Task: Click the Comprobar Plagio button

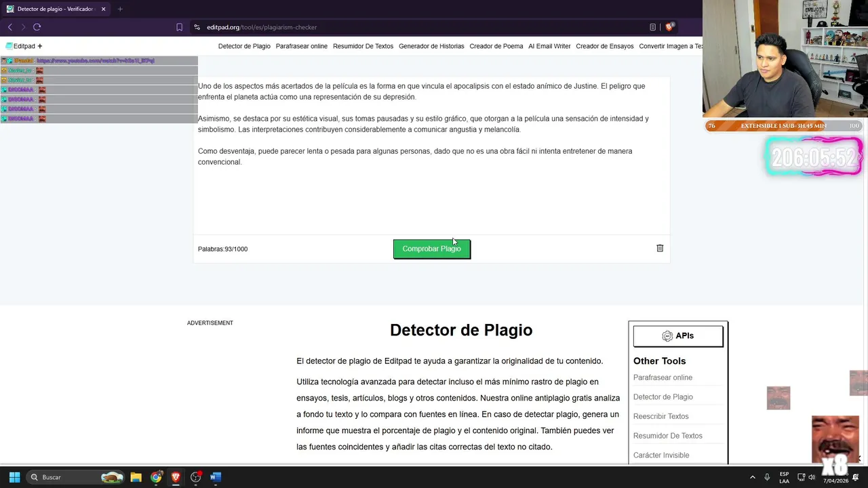Action: (x=431, y=249)
